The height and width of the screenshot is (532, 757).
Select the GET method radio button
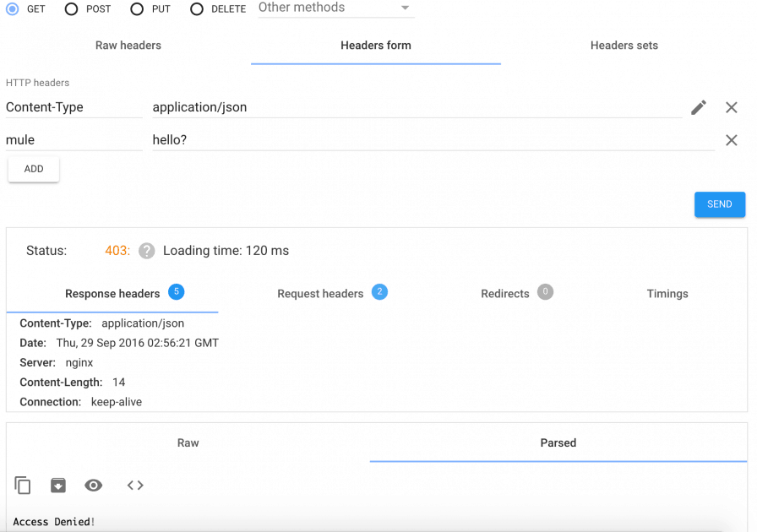tap(13, 8)
